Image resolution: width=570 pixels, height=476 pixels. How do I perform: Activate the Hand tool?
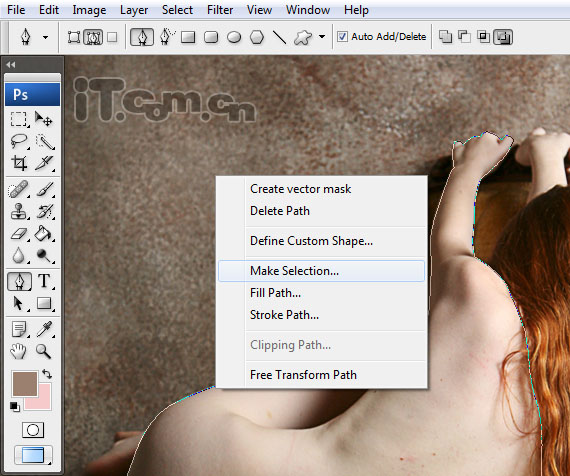pos(18,351)
